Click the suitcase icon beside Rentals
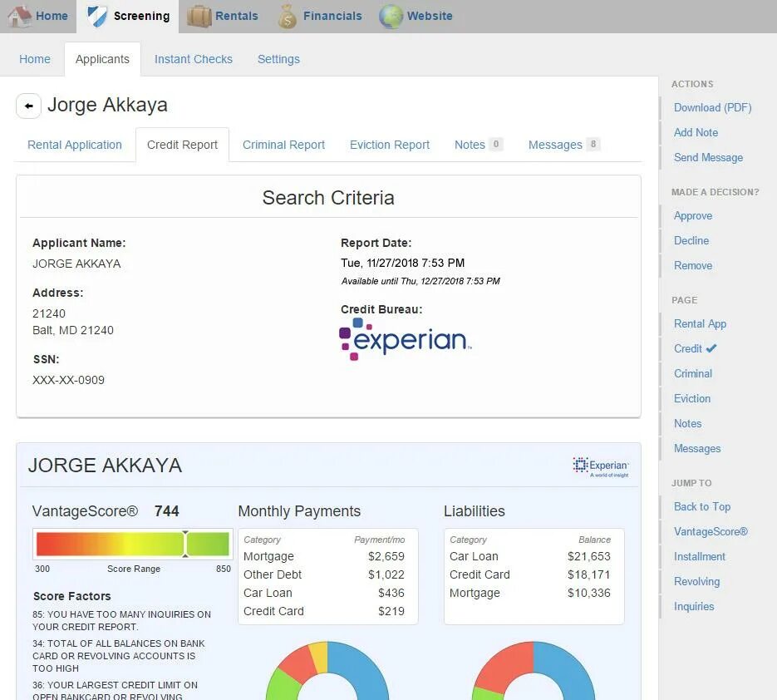 pos(199,16)
